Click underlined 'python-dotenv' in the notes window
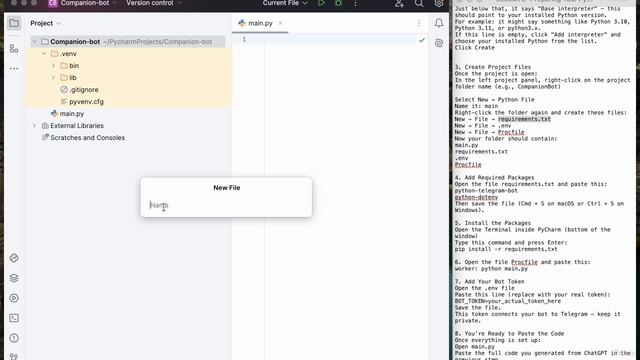The height and width of the screenshot is (360, 640). coord(476,197)
